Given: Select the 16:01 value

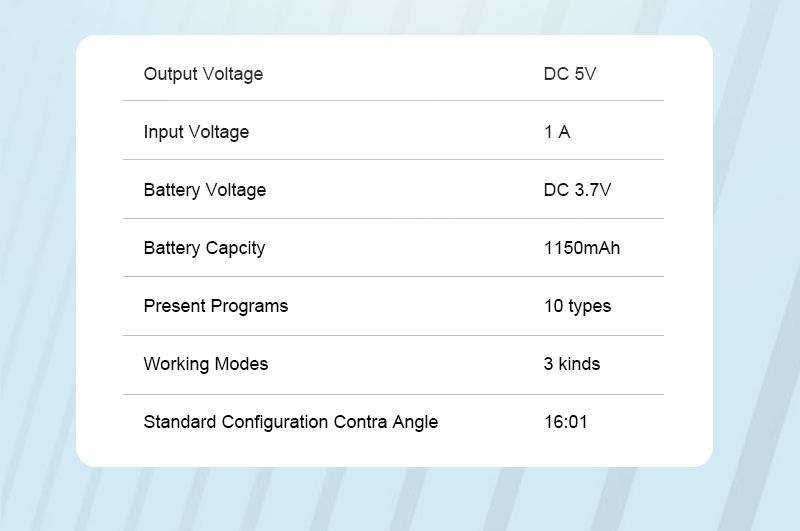Looking at the screenshot, I should pyautogui.click(x=565, y=422).
